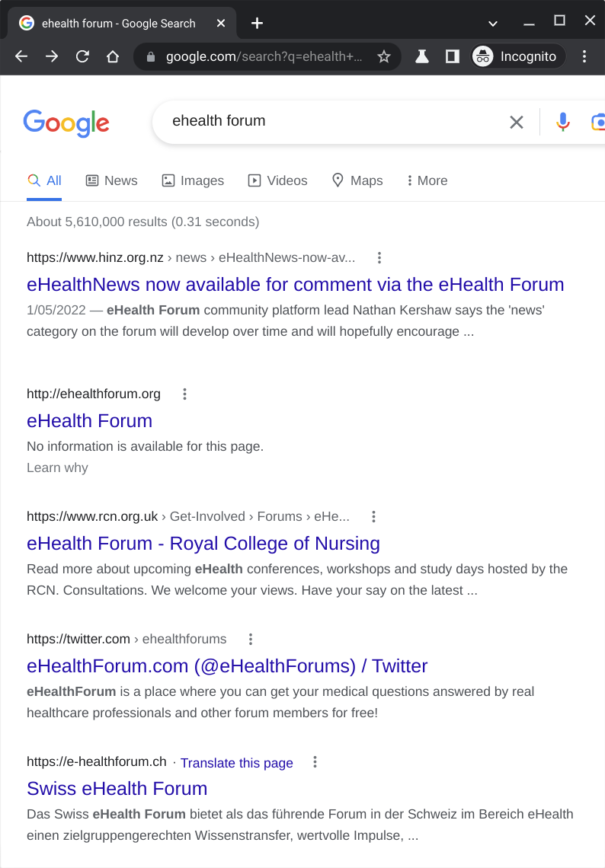Switch to the News tab
This screenshot has width=605, height=868.
coord(111,180)
